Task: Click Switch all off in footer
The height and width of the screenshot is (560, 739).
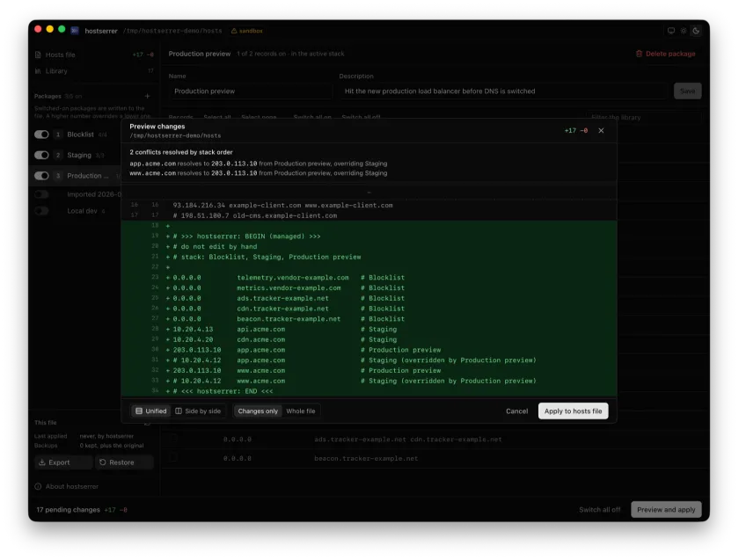Action: coord(599,510)
